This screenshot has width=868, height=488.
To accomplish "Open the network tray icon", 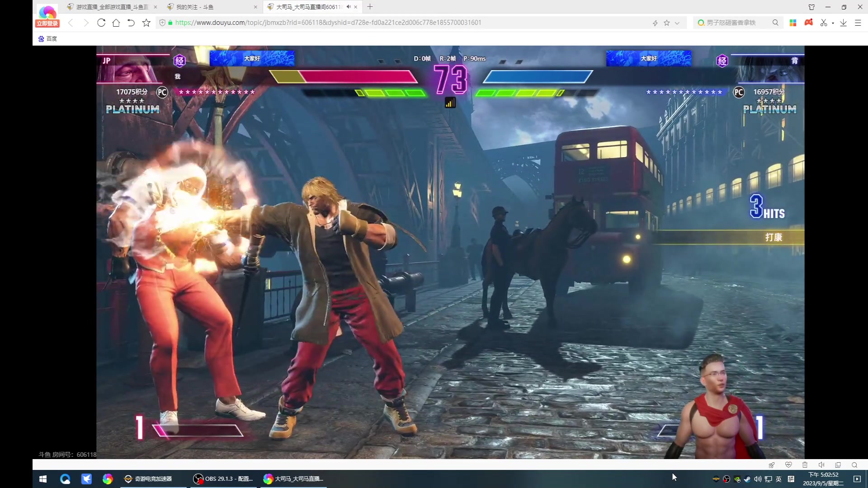I will point(769,479).
